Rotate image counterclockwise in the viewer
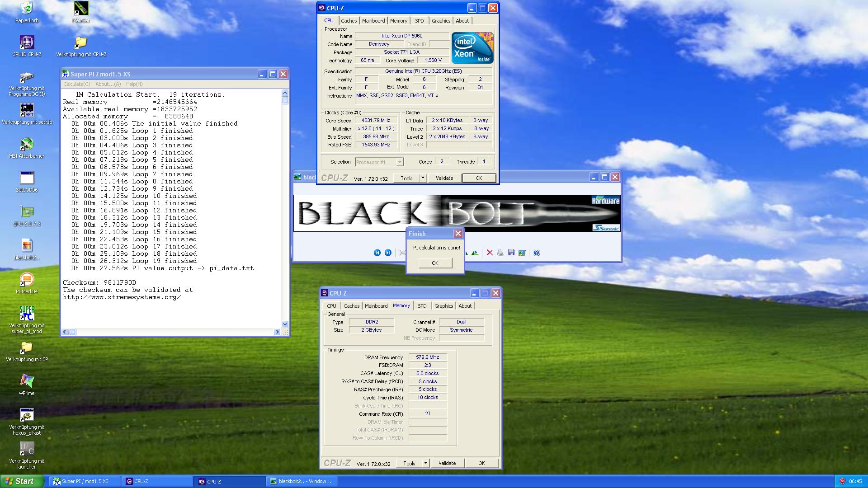 pyautogui.click(x=475, y=253)
